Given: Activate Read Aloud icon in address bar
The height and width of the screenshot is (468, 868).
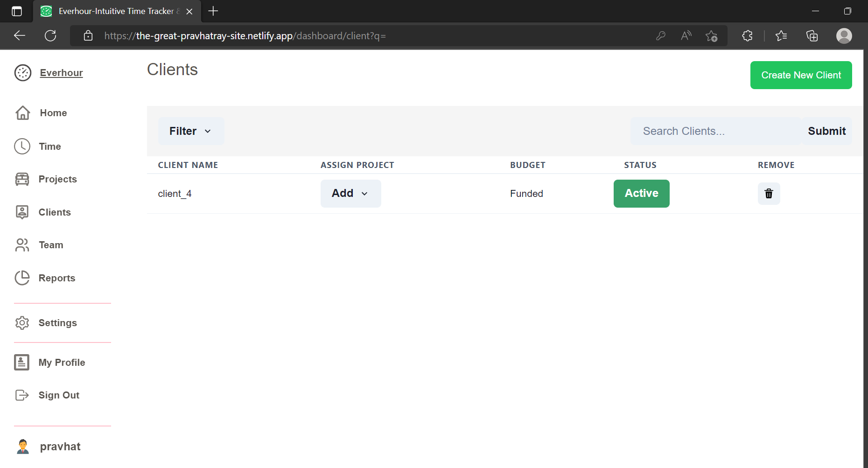Looking at the screenshot, I should (x=686, y=36).
